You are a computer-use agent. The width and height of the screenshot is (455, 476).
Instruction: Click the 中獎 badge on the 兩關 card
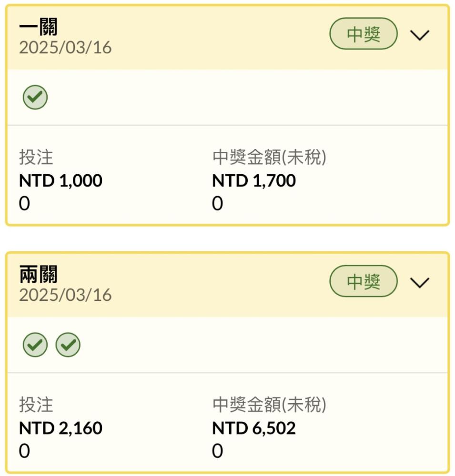pos(364,281)
